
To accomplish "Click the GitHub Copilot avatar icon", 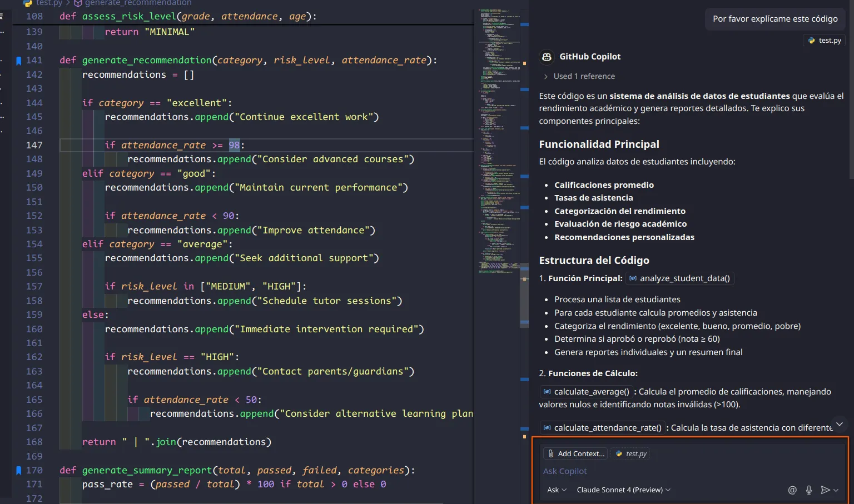I will (547, 57).
